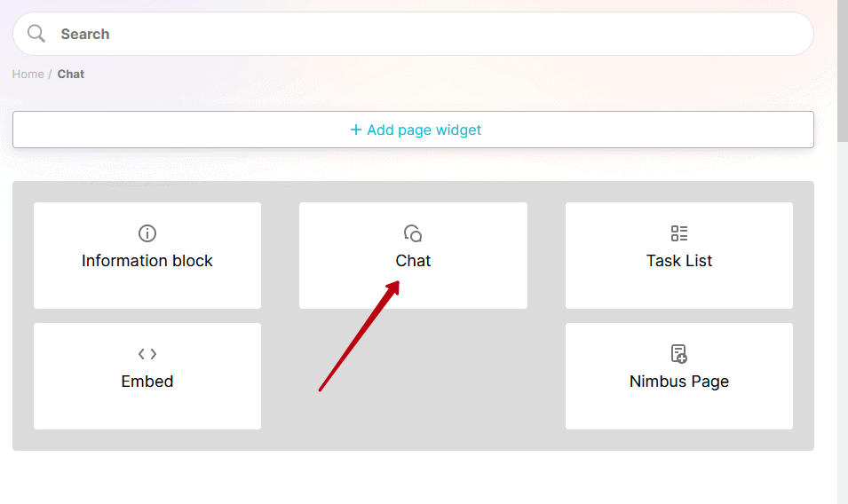Screen dimensions: 848x504
Task: Click the magnifying glass search icon
Action: (36, 34)
